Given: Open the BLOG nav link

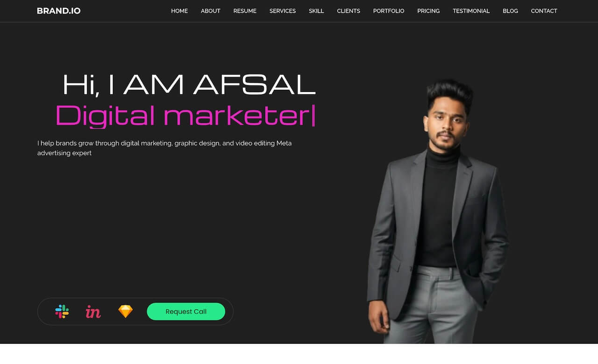Looking at the screenshot, I should pos(510,11).
